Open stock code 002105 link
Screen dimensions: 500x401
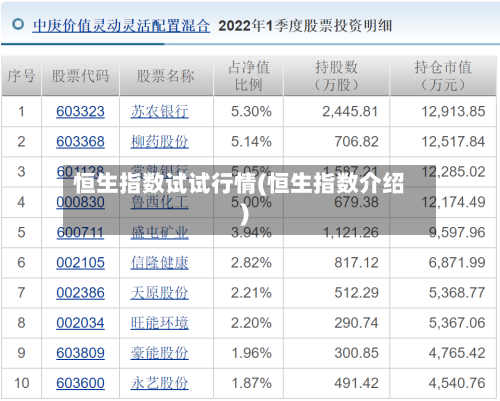[80, 263]
